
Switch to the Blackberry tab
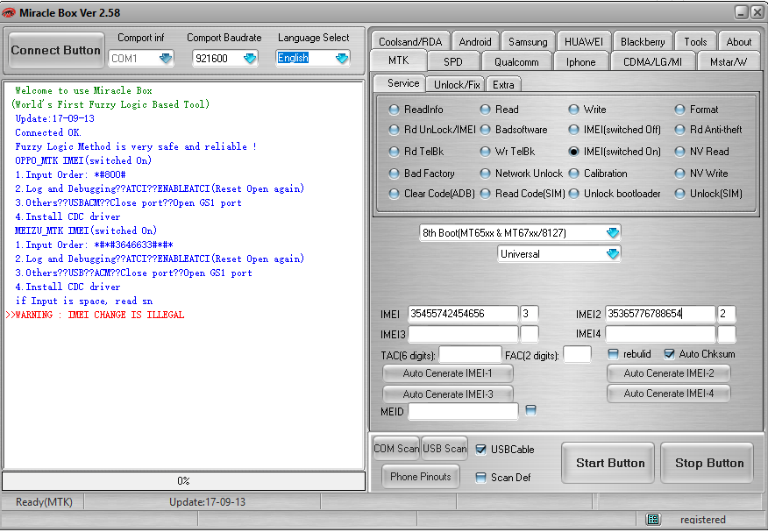[x=643, y=41]
